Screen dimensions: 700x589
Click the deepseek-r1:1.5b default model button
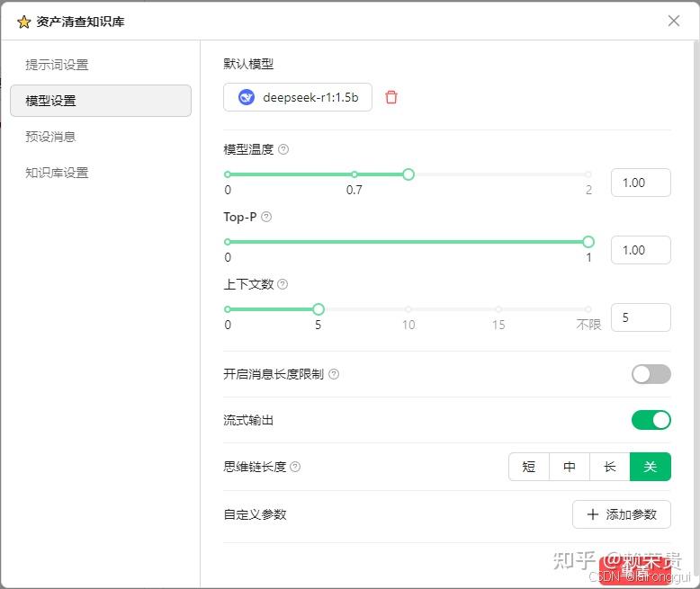pos(298,97)
